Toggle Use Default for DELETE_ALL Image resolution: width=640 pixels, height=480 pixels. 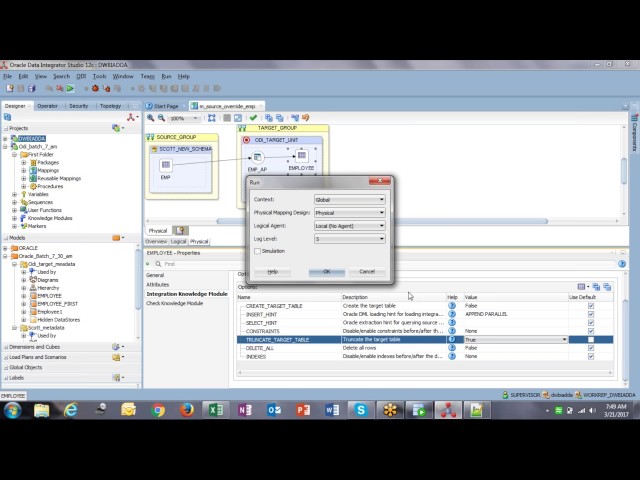[x=591, y=348]
